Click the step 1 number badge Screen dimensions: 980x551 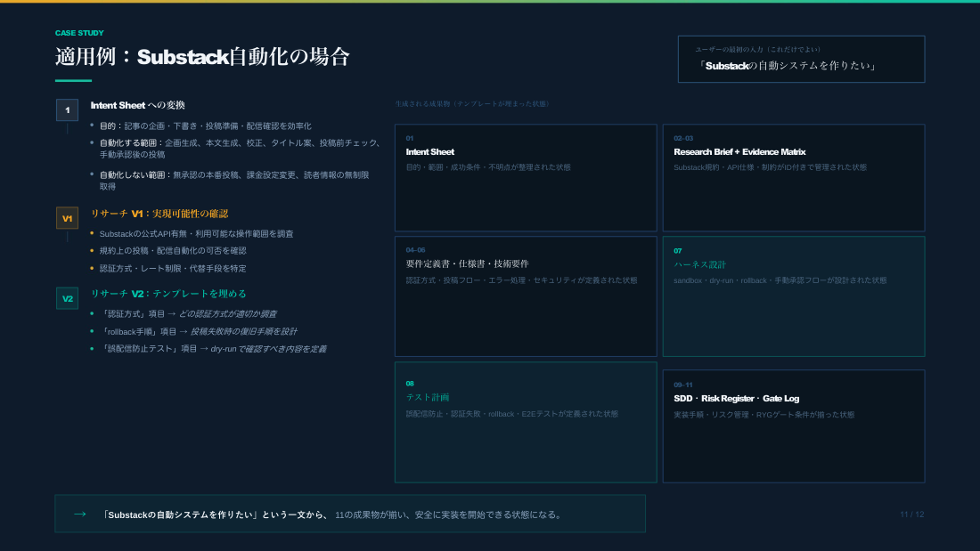tap(67, 110)
